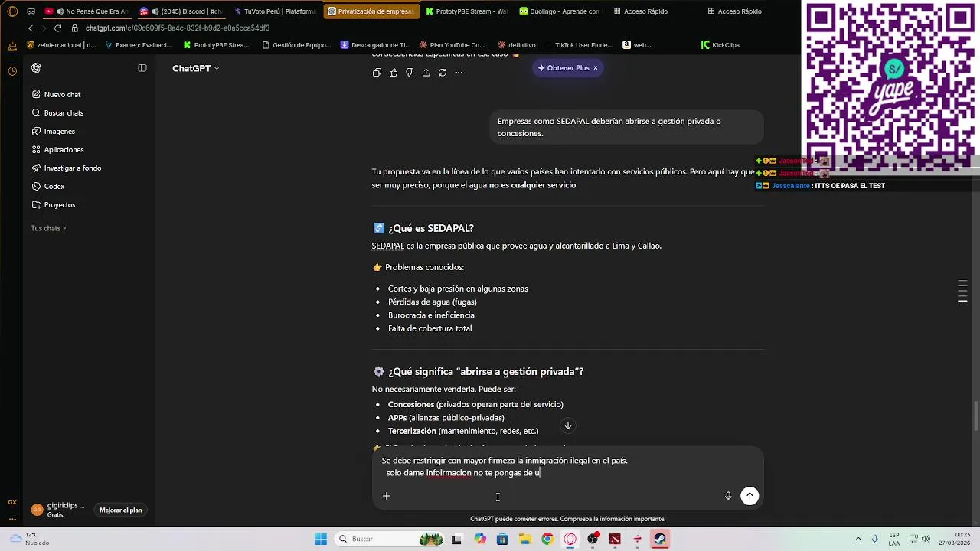Open Steam from the taskbar
Screen dimensions: 980x551
[659, 540]
